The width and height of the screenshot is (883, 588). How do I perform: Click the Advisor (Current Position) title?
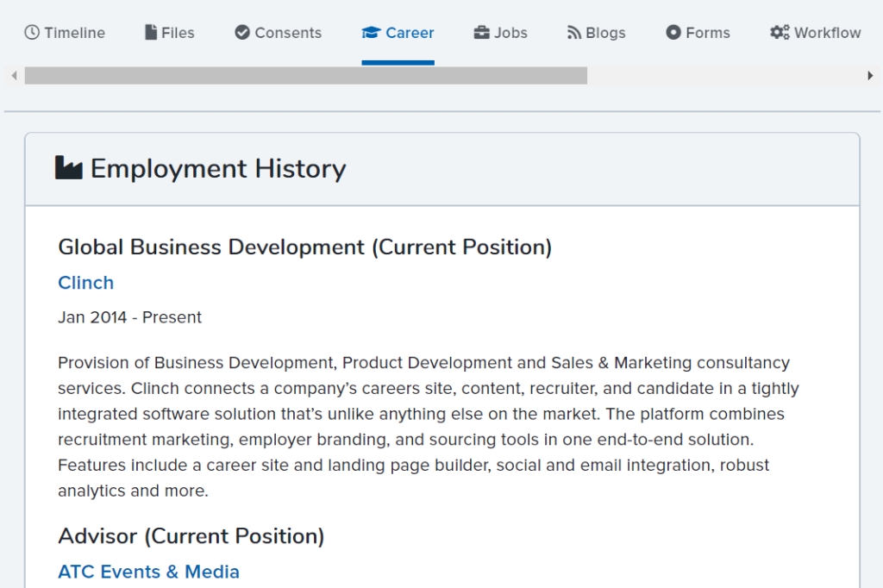tap(191, 536)
